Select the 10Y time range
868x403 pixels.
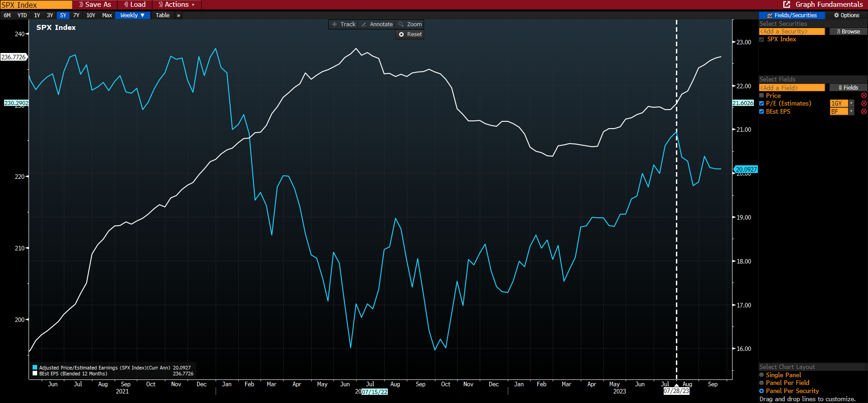91,15
